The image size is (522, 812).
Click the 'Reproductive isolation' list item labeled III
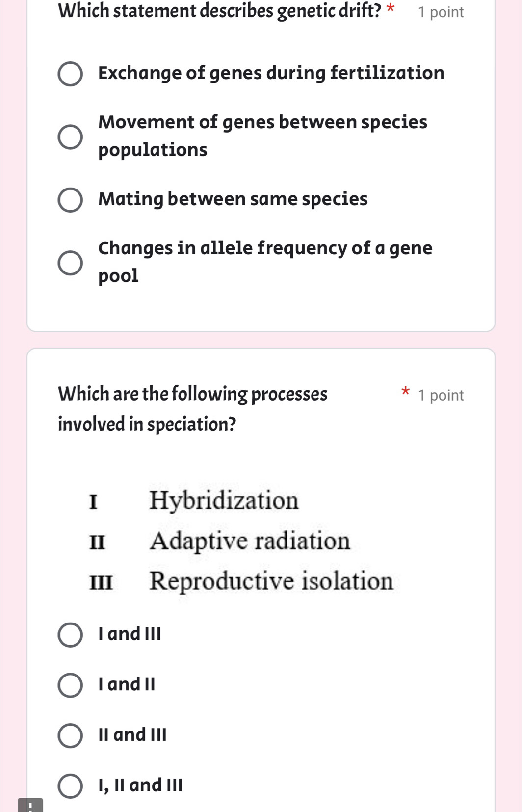pyautogui.click(x=270, y=581)
